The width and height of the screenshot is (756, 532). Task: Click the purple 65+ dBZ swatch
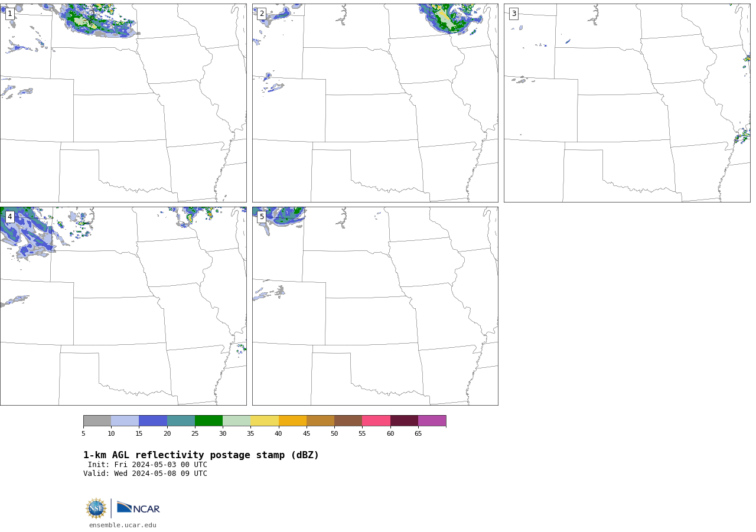point(432,421)
